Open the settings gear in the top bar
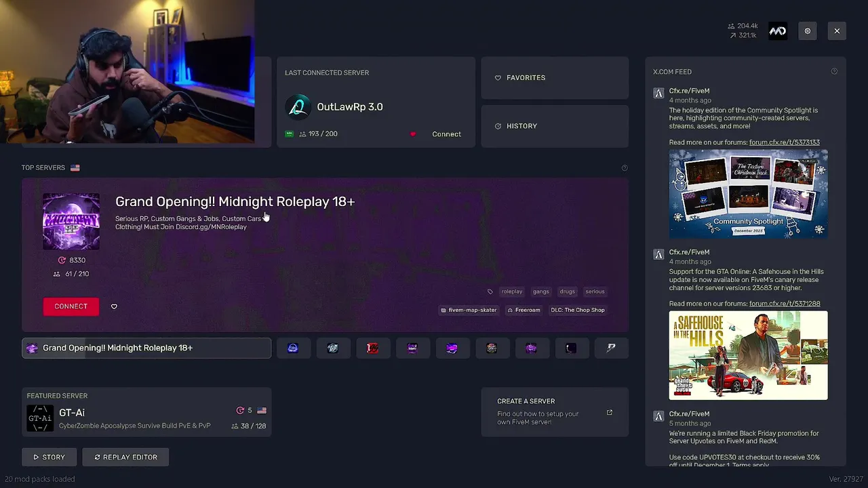868x488 pixels. pos(807,31)
